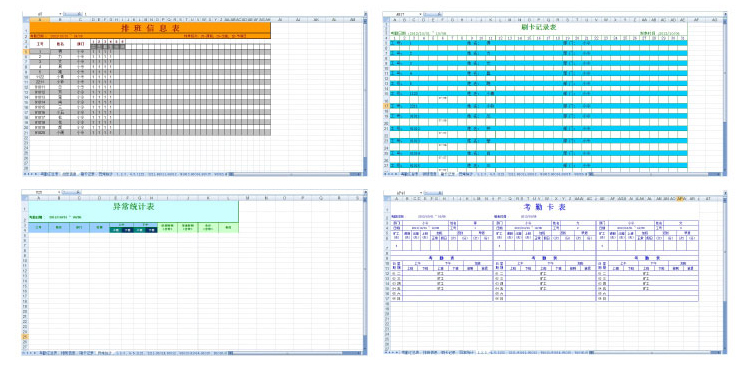Select row 5 header in 排班信息表 sheet

(26, 52)
